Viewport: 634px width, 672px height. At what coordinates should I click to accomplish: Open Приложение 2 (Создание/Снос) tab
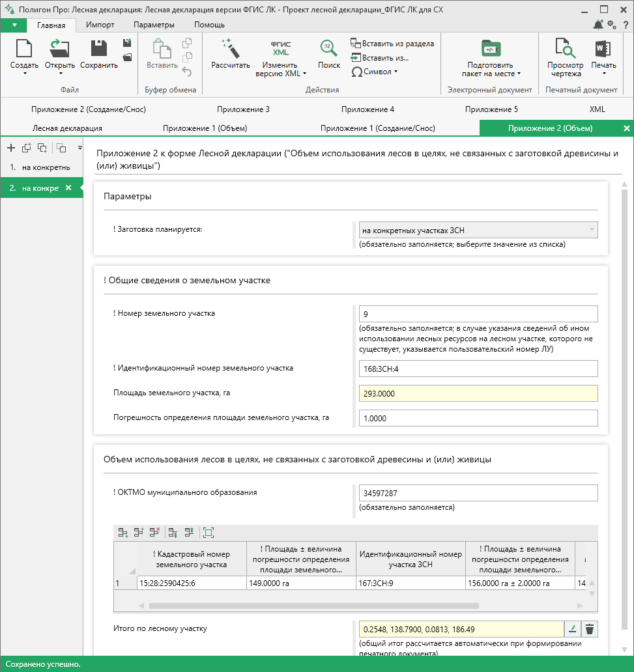tap(89, 109)
